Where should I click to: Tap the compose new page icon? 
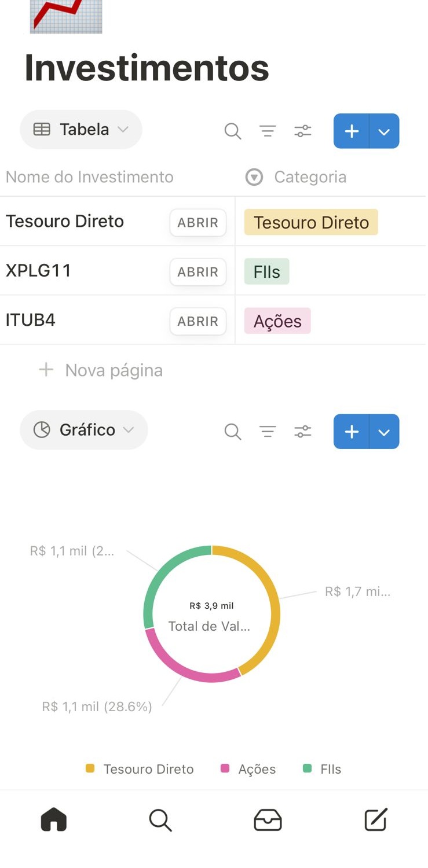pos(375,820)
